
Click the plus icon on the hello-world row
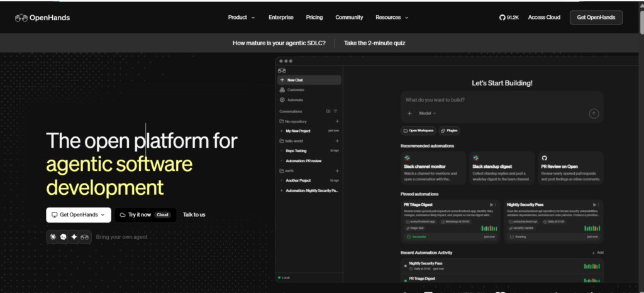[x=337, y=141]
